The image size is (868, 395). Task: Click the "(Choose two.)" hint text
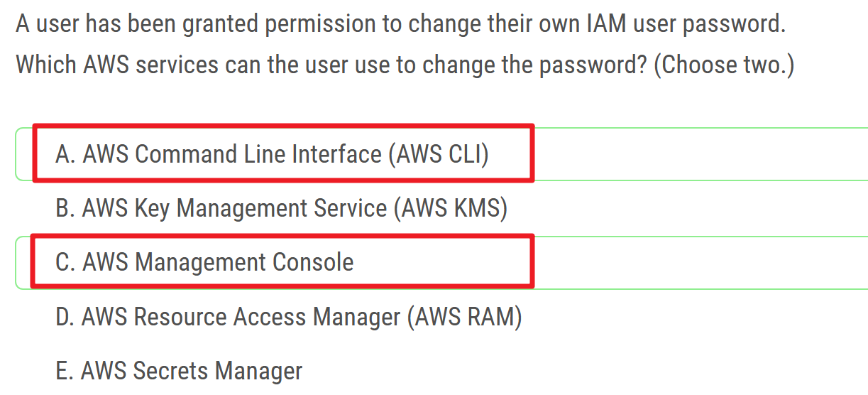pos(723,65)
